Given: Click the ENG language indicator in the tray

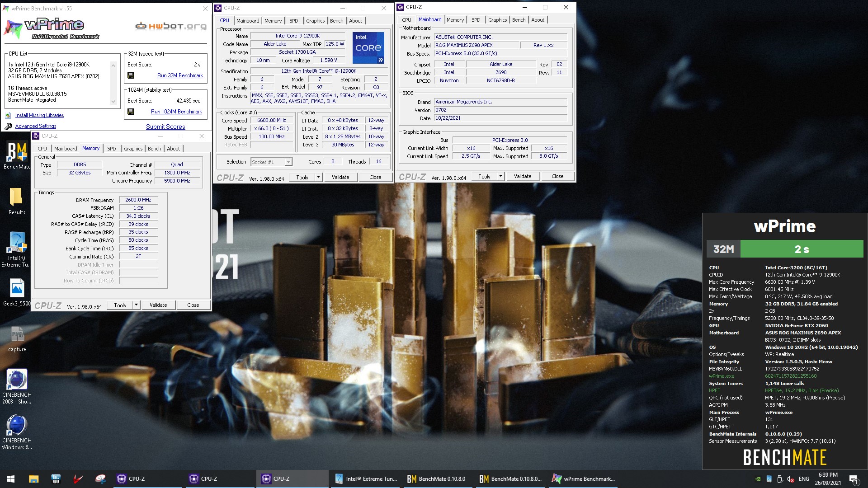Looking at the screenshot, I should point(804,479).
